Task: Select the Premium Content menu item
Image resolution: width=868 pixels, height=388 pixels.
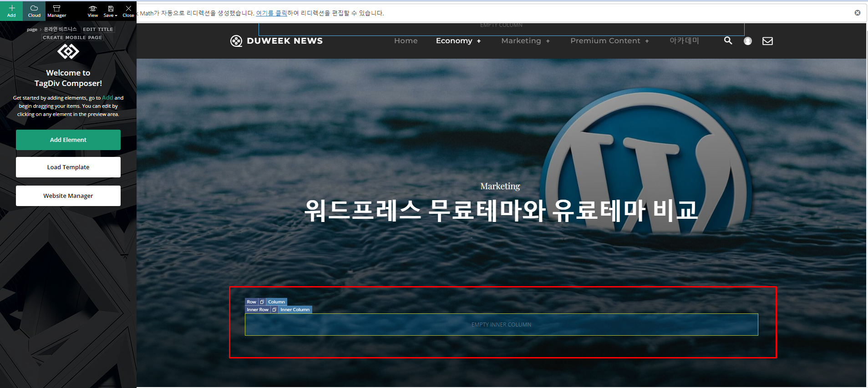Action: tap(605, 41)
